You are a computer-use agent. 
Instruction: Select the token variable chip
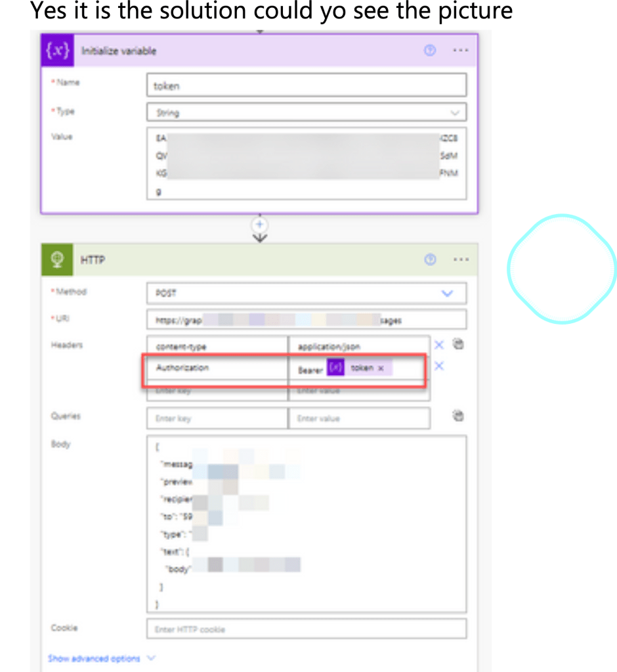pyautogui.click(x=359, y=368)
